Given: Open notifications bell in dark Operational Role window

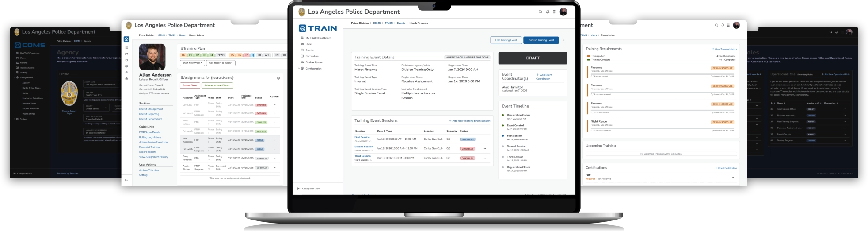Looking at the screenshot, I should click(836, 32).
